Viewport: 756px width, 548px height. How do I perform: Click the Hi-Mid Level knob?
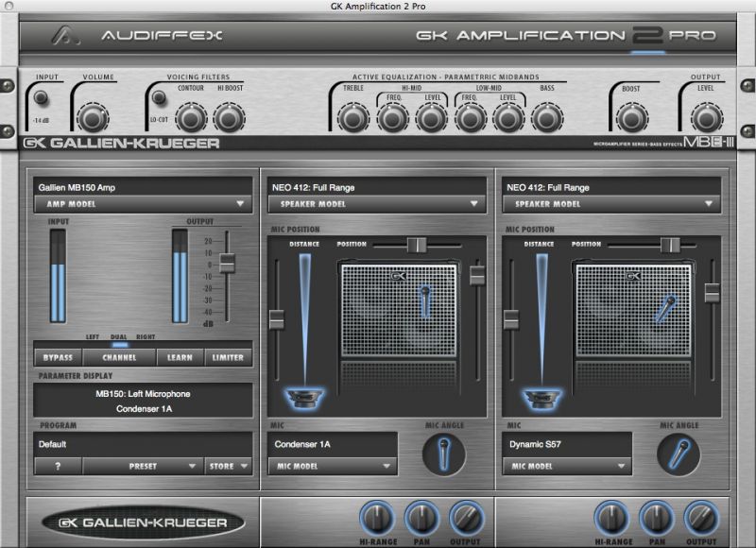[431, 118]
